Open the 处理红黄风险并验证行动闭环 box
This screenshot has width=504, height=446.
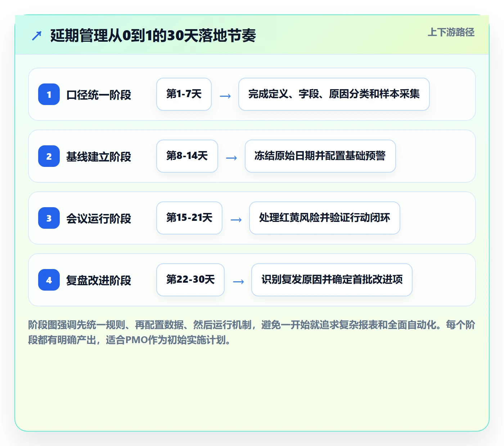click(x=325, y=218)
